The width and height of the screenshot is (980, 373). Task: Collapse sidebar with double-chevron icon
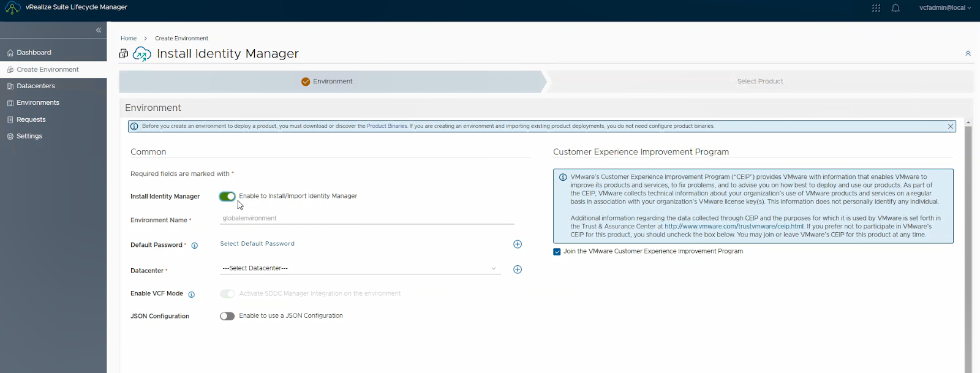99,30
